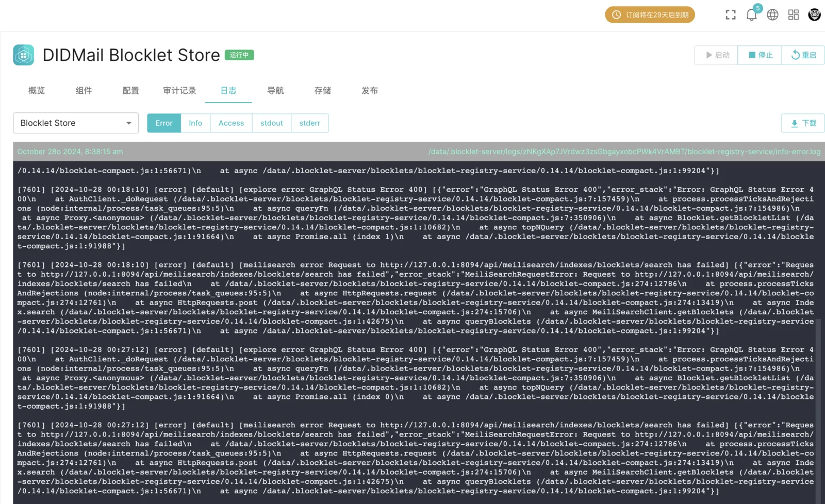
Task: Click the DIDMail Blocklet Store logo icon
Action: 24,55
